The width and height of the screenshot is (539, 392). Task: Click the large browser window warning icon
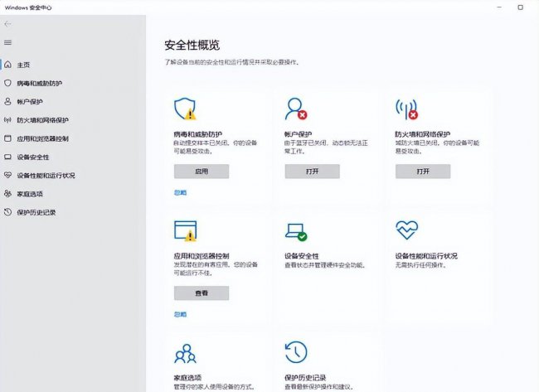click(186, 230)
